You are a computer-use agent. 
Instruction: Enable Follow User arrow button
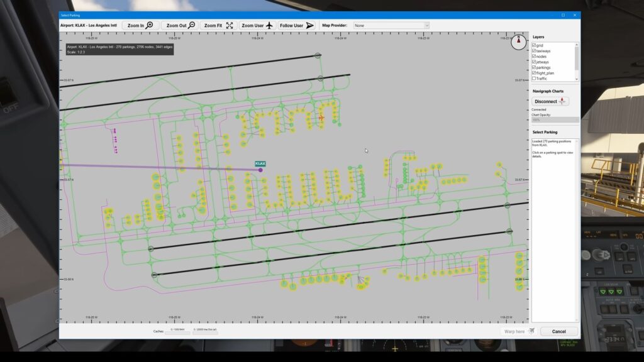(x=296, y=26)
